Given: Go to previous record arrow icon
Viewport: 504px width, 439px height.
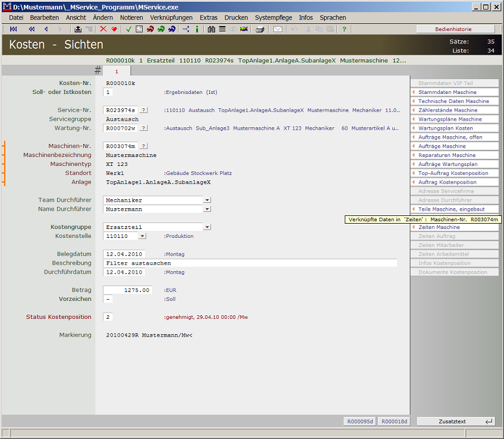Looking at the screenshot, I should (46, 29).
